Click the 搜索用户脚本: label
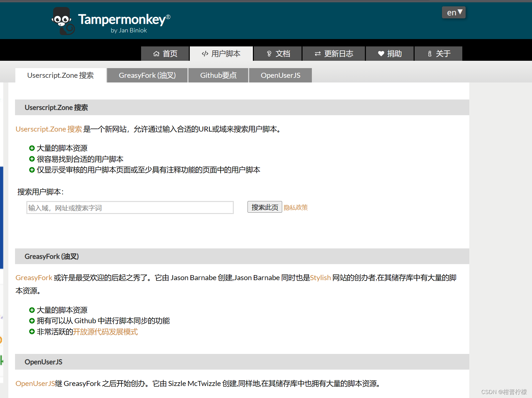The width and height of the screenshot is (532, 398). pos(40,192)
